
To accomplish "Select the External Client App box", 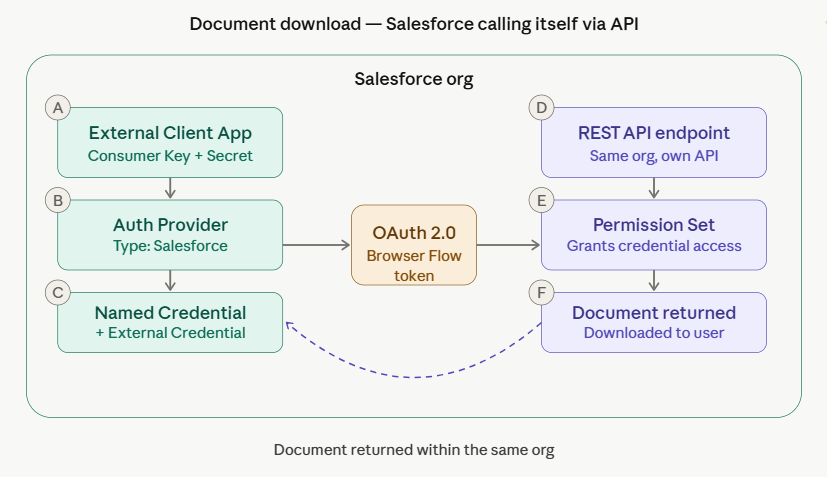I will (170, 142).
